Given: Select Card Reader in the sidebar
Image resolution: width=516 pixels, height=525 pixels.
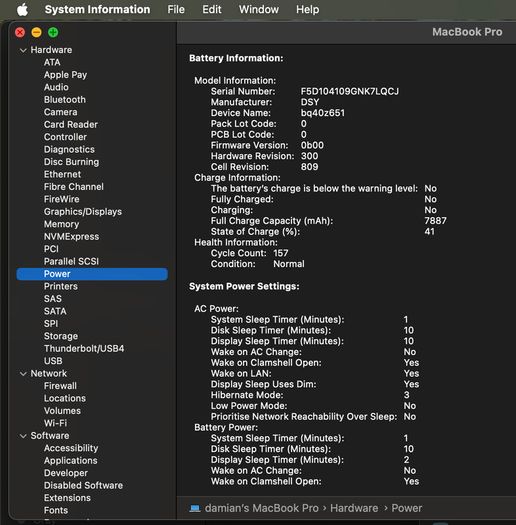Looking at the screenshot, I should (71, 124).
